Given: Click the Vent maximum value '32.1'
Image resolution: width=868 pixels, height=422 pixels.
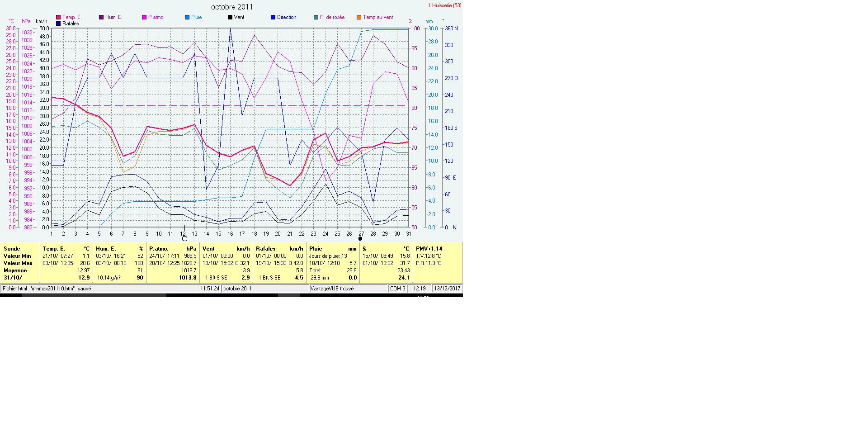Looking at the screenshot, I should coord(245,263).
